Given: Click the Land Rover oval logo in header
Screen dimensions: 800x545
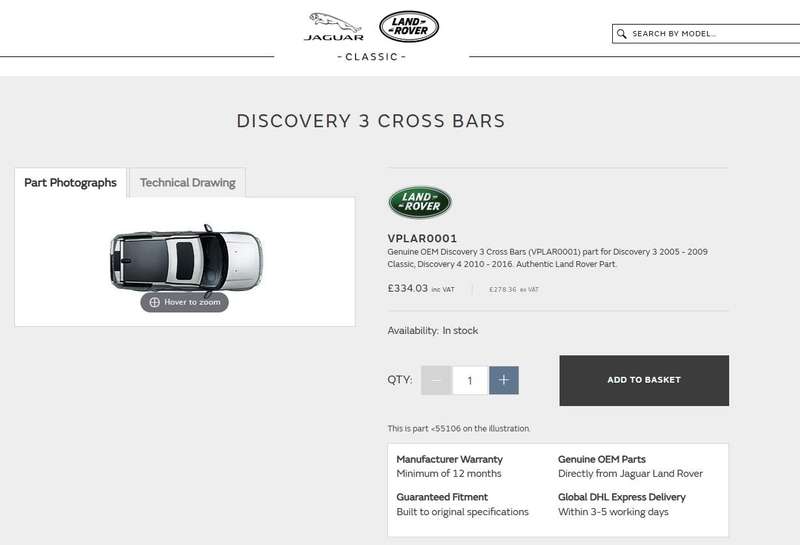Looking at the screenshot, I should pyautogui.click(x=409, y=27).
